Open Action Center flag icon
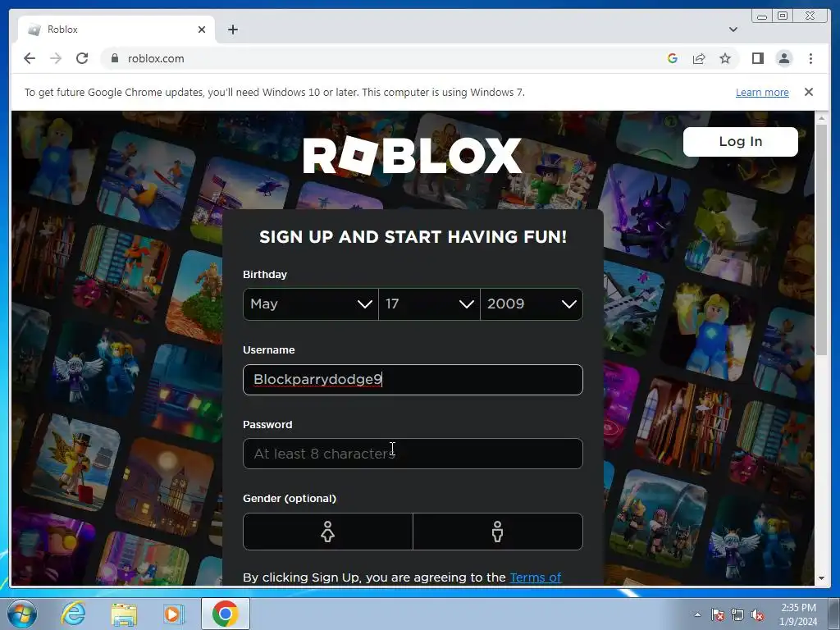The height and width of the screenshot is (630, 840). tap(718, 614)
